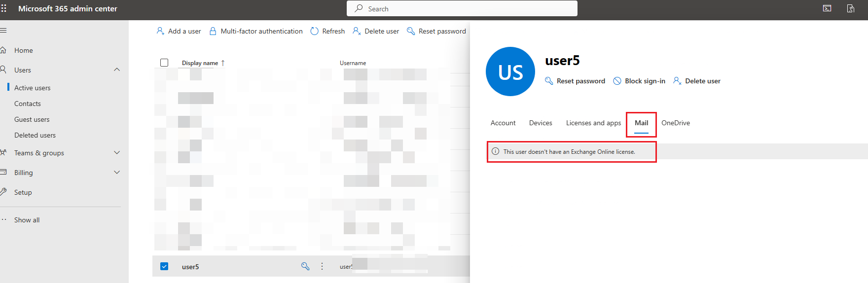Open Multi-factor authentication
868x283 pixels.
point(256,31)
